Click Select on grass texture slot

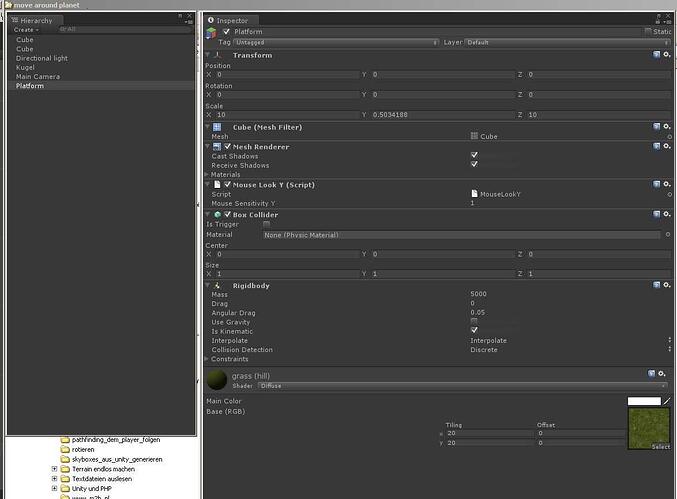[x=661, y=447]
